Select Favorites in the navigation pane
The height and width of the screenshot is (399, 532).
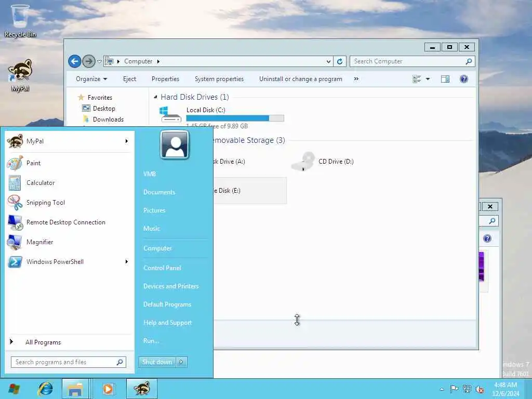pyautogui.click(x=100, y=98)
